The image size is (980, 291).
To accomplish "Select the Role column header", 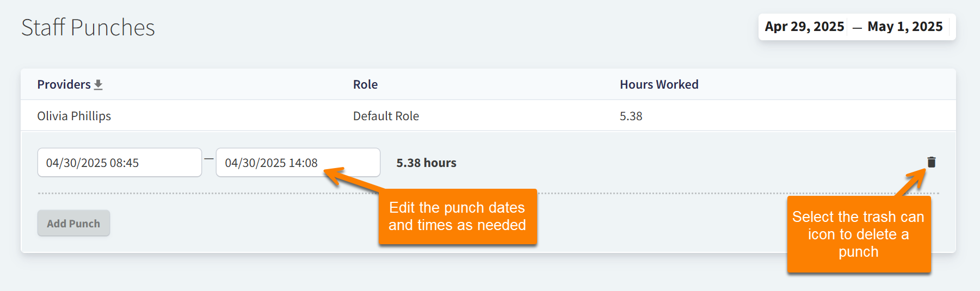I will [365, 85].
